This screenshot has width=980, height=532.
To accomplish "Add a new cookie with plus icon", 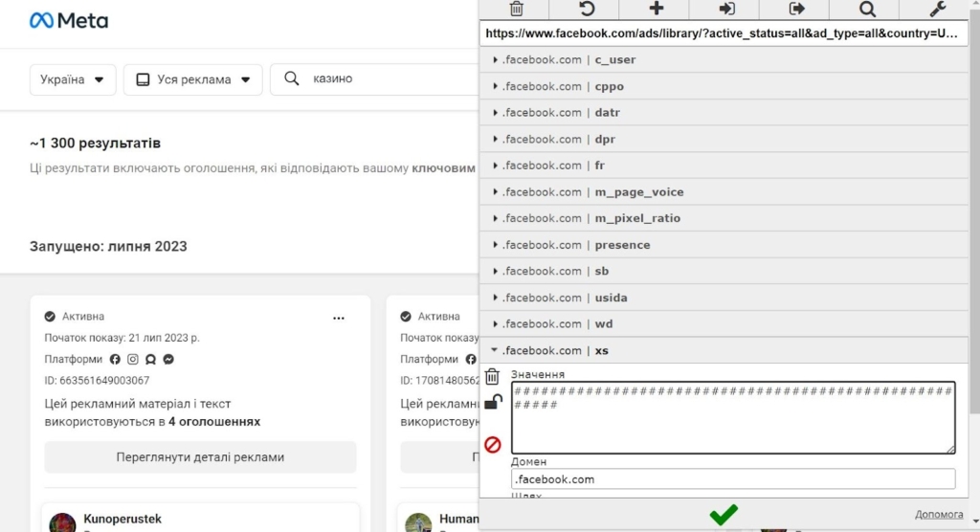I will [x=656, y=10].
